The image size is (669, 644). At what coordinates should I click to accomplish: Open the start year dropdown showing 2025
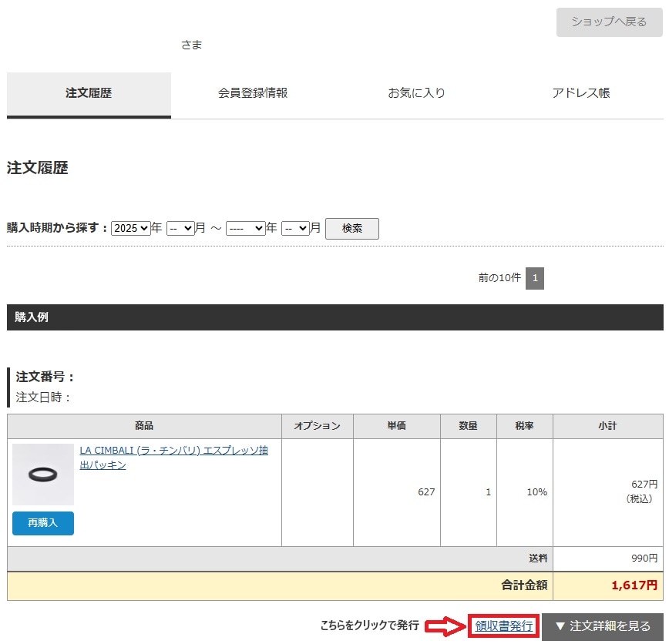131,229
